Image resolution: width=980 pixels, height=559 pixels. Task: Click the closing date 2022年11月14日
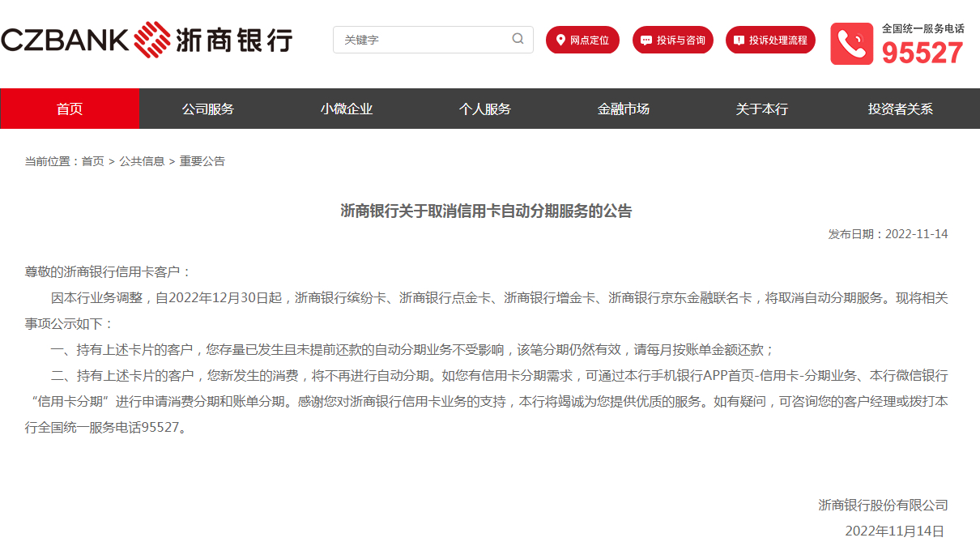pos(895,531)
